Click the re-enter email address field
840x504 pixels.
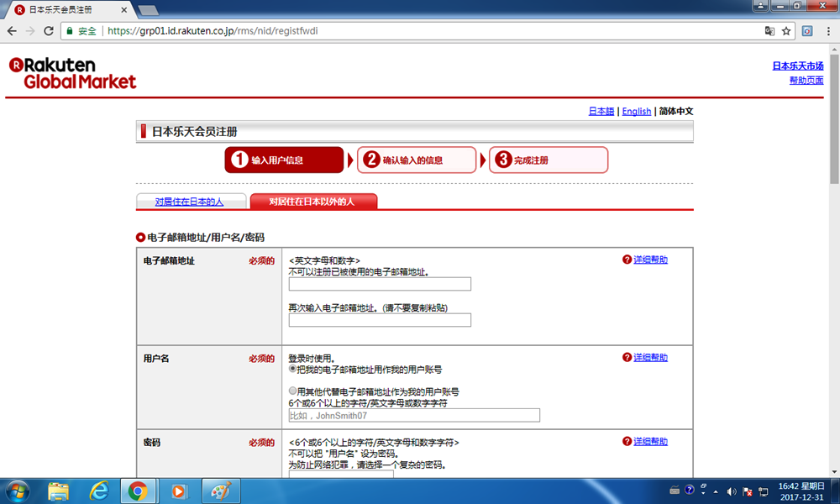(380, 320)
